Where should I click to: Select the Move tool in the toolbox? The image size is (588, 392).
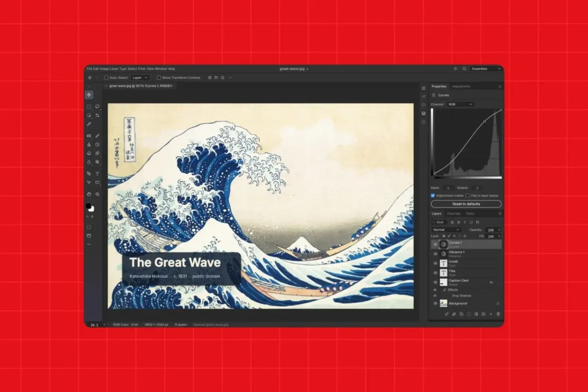click(x=89, y=95)
